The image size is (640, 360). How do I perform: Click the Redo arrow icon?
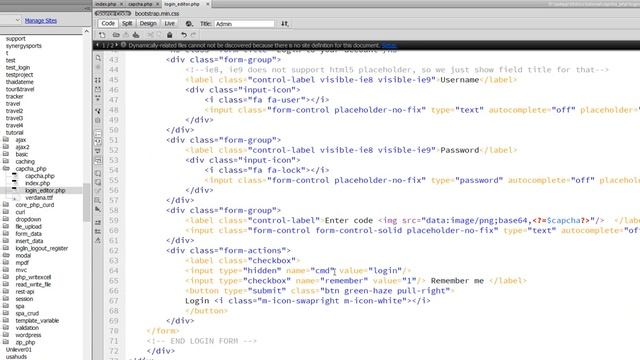pyautogui.click(x=193, y=35)
